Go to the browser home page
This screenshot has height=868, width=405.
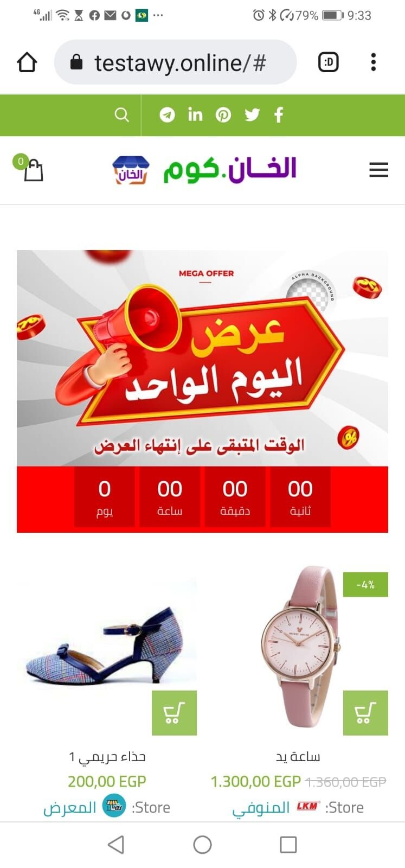(x=27, y=62)
